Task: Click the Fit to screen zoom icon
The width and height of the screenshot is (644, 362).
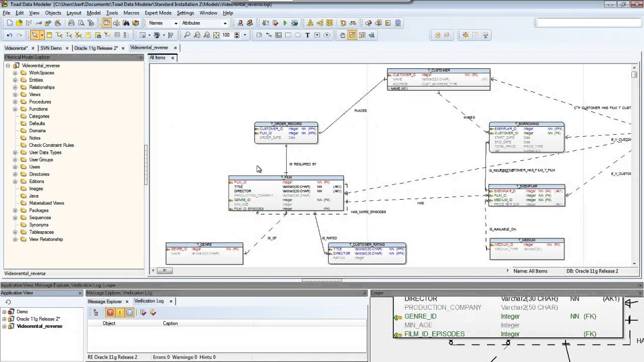Action: click(216, 35)
